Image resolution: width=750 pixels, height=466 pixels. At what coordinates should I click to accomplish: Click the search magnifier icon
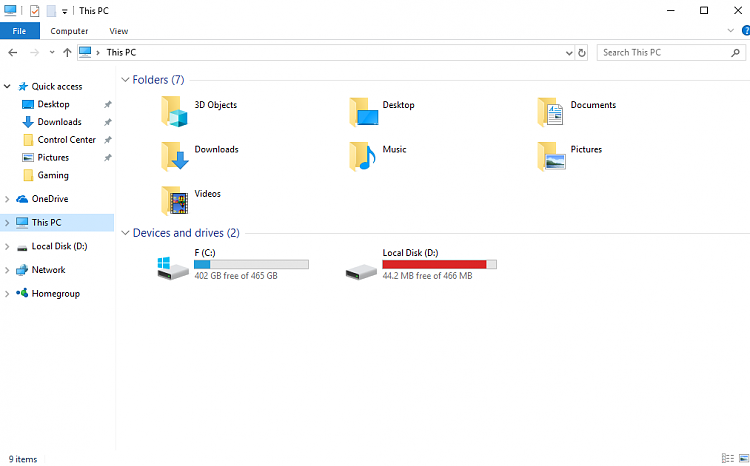[x=735, y=53]
